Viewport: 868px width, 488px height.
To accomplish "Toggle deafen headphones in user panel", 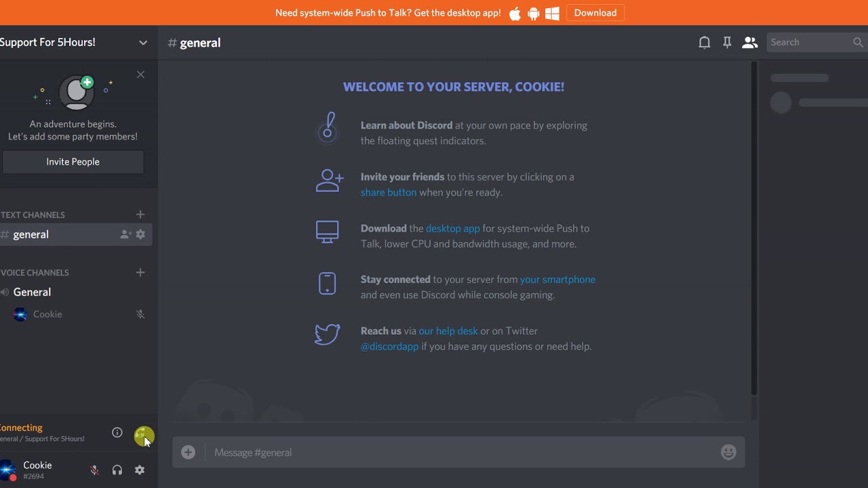I will click(x=117, y=470).
